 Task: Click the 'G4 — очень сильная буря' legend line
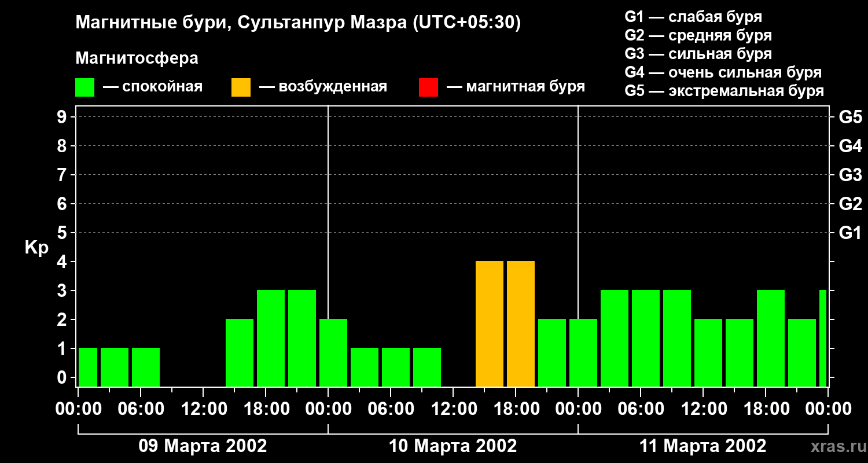723,72
